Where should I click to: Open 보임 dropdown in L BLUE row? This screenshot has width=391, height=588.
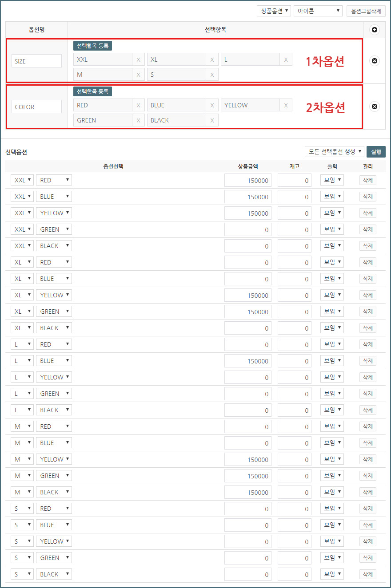click(332, 361)
